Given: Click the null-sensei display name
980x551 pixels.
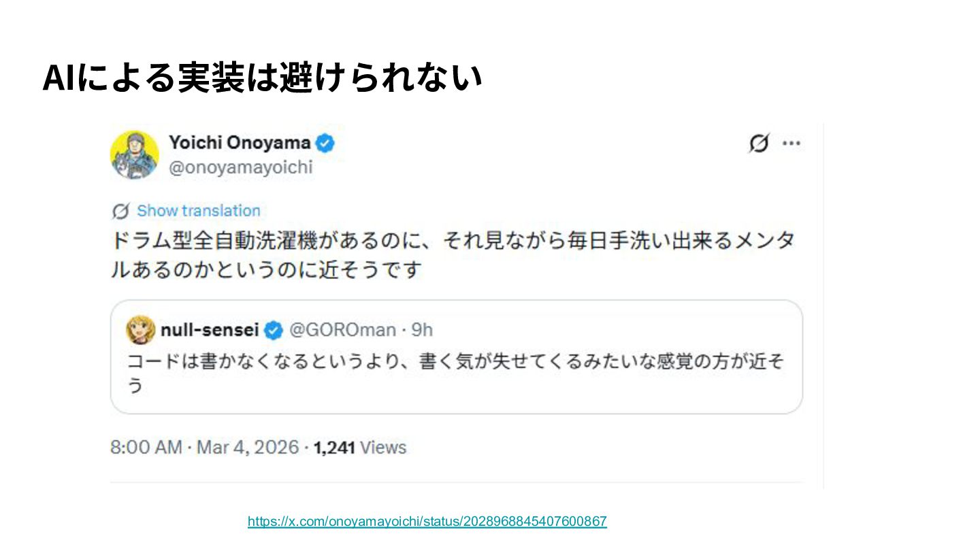Looking at the screenshot, I should point(210,331).
